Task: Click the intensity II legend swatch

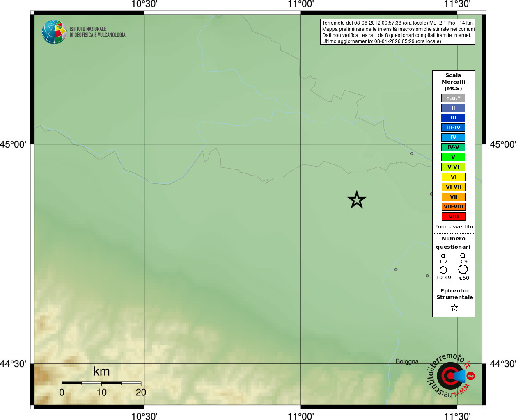Action: click(453, 108)
